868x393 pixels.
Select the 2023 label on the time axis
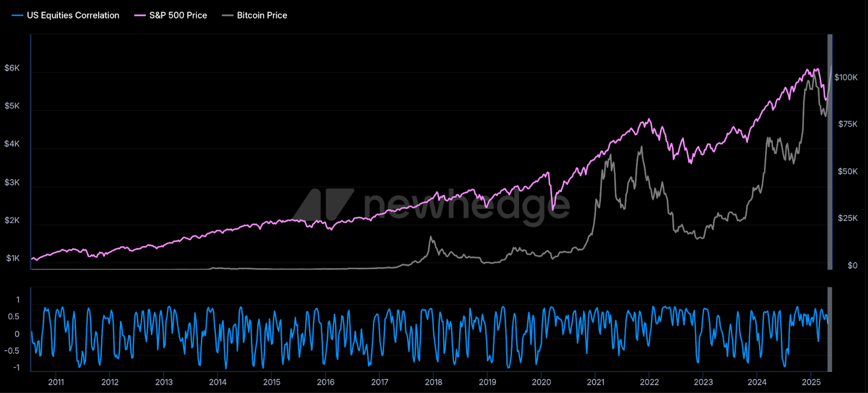704,382
